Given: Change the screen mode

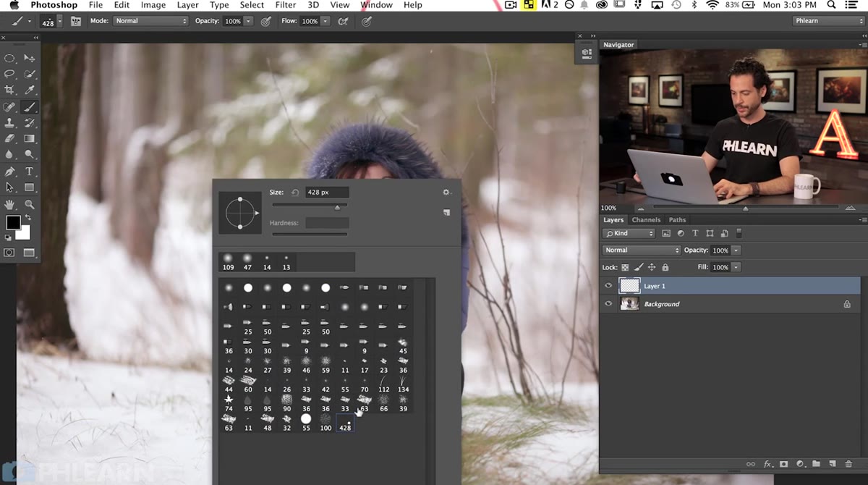Looking at the screenshot, I should (x=29, y=253).
